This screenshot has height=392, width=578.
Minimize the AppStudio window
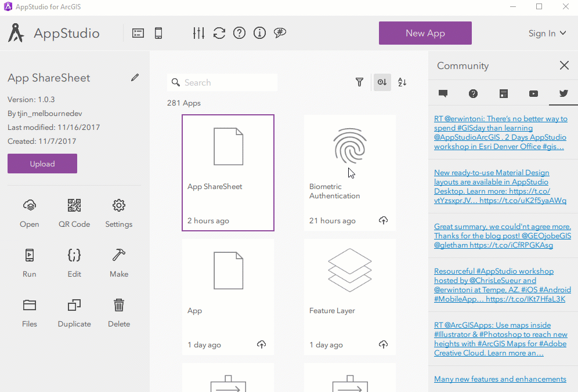point(513,6)
